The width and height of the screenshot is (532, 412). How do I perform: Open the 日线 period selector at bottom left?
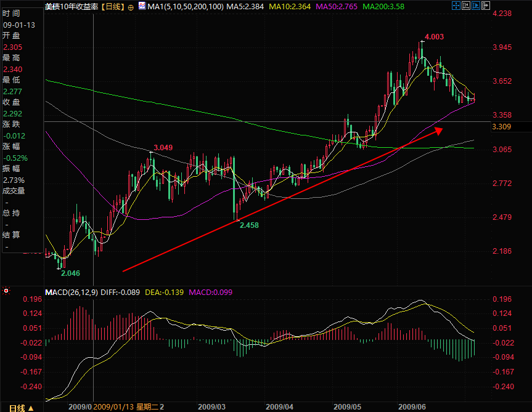(21, 408)
